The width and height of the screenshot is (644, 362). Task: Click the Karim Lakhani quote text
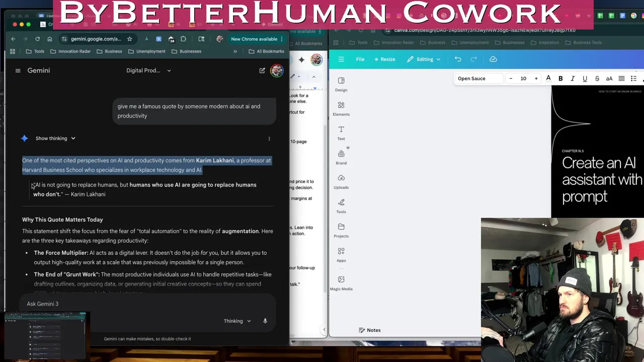pyautogui.click(x=145, y=190)
